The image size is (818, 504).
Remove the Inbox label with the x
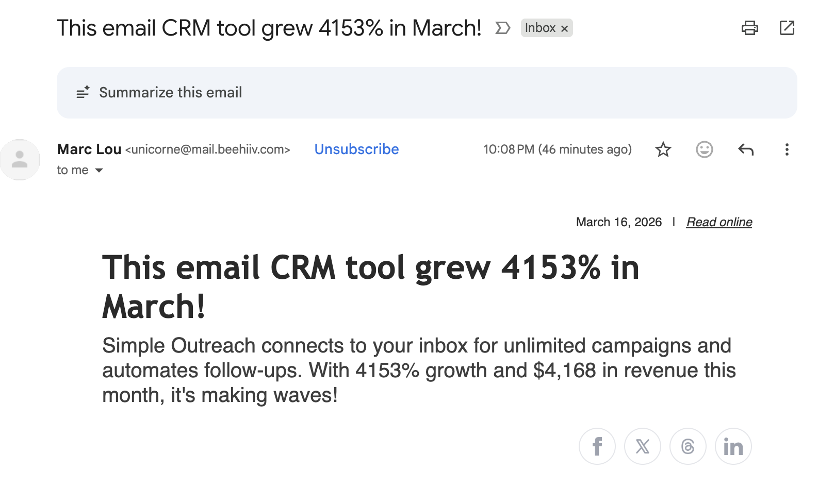click(565, 29)
